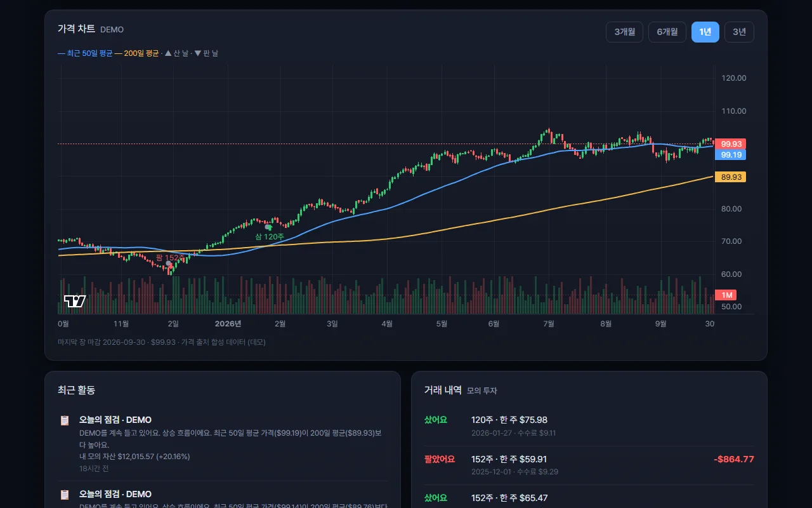Click the blue 99.19 average label
This screenshot has width=812, height=508.
click(730, 155)
